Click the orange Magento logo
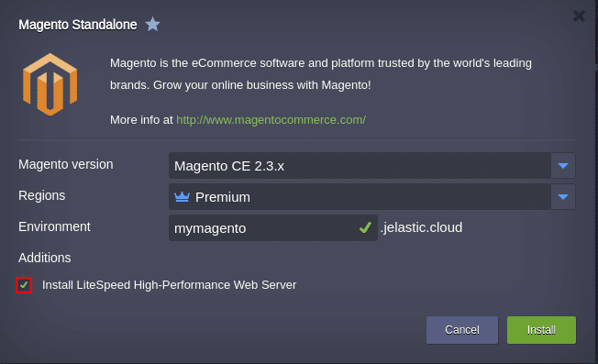The height and width of the screenshot is (364, 598). [x=50, y=84]
